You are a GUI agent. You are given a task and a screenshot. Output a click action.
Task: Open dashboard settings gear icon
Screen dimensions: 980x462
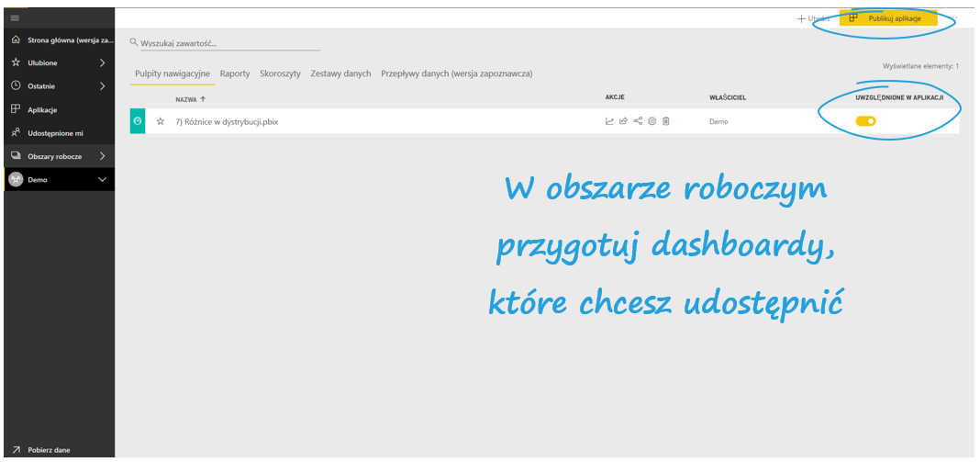[651, 121]
